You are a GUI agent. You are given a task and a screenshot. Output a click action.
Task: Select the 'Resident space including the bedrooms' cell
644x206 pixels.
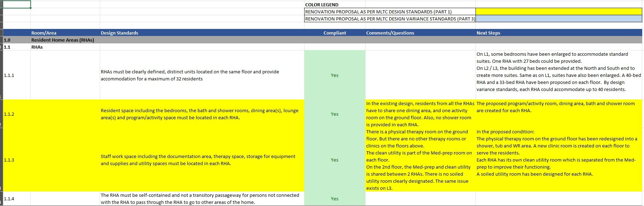click(202, 114)
